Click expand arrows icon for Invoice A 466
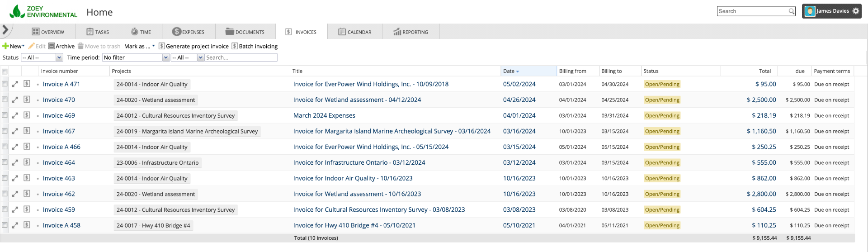Image resolution: width=868 pixels, height=252 pixels. [x=15, y=147]
